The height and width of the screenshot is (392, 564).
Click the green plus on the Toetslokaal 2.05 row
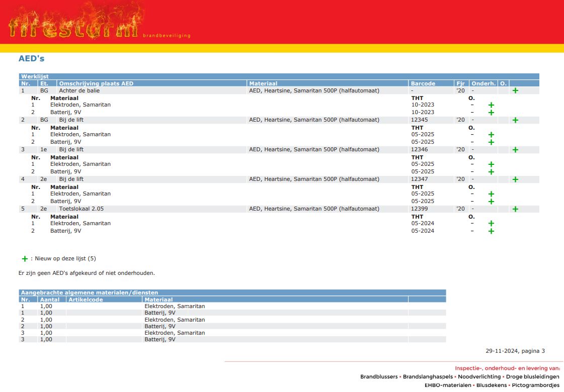coord(515,209)
